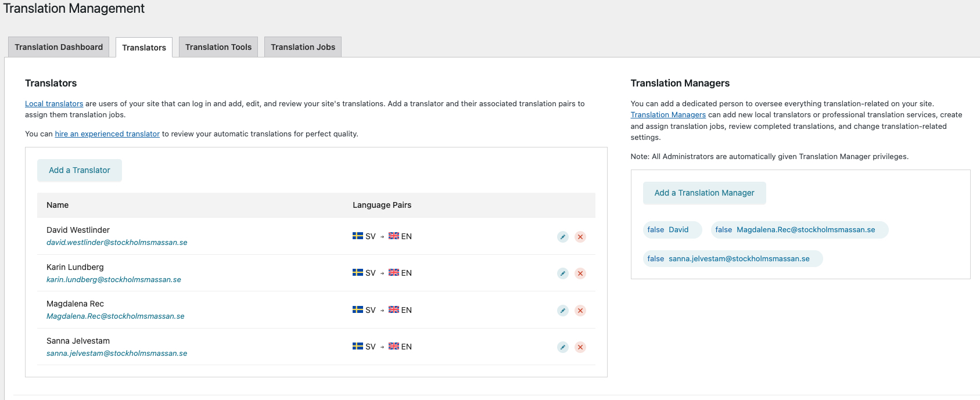Screen dimensions: 980x400
Task: Click the UK flag in Karin Lundberg's row
Action: (x=394, y=272)
